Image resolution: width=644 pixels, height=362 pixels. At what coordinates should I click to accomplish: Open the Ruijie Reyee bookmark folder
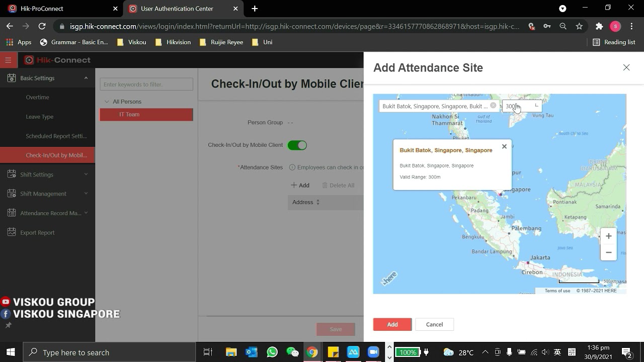point(221,42)
